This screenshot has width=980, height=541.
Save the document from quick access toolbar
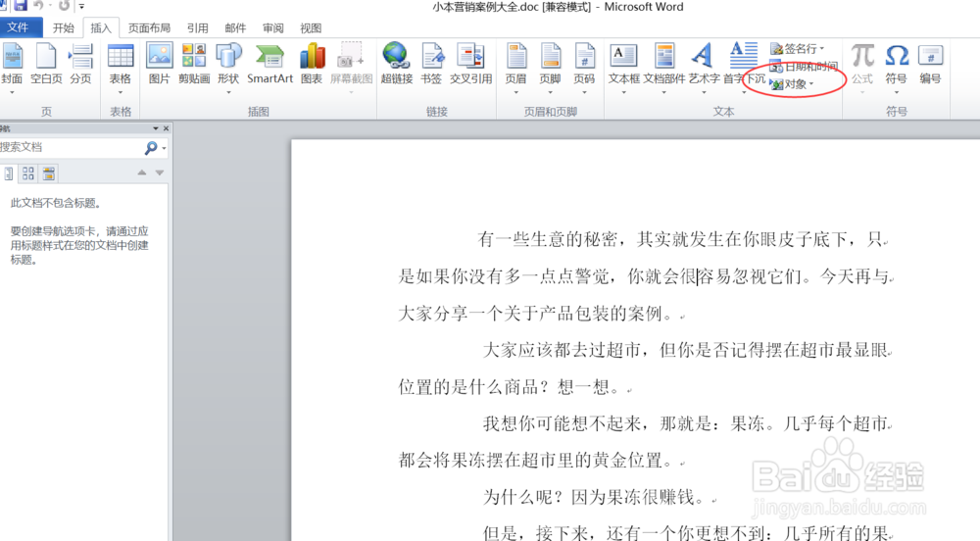21,6
